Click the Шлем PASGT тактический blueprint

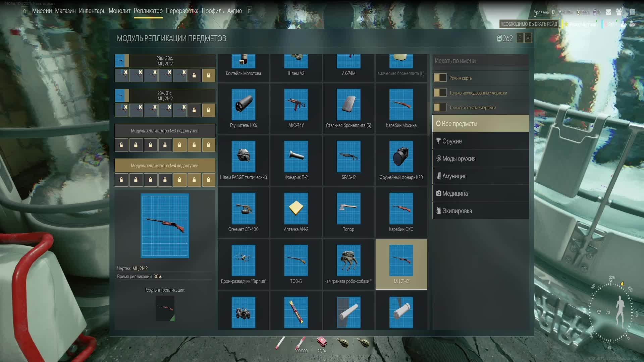243,157
